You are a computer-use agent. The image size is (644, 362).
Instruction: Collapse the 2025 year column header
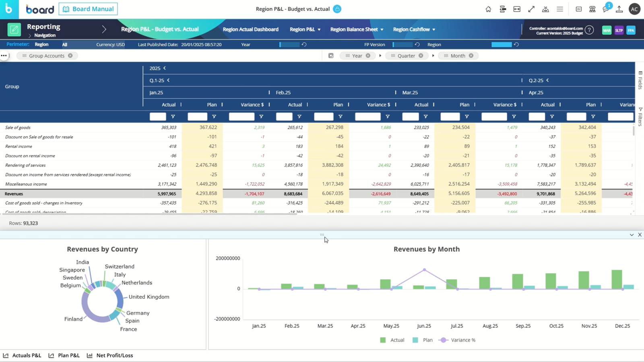(x=165, y=68)
